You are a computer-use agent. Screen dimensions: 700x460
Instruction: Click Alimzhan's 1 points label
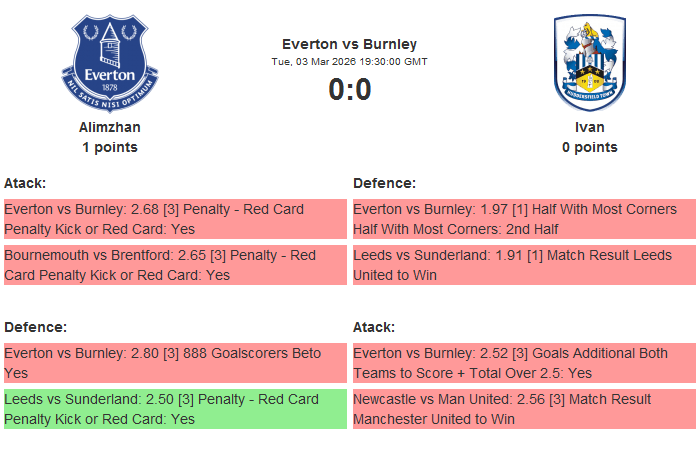pyautogui.click(x=110, y=147)
